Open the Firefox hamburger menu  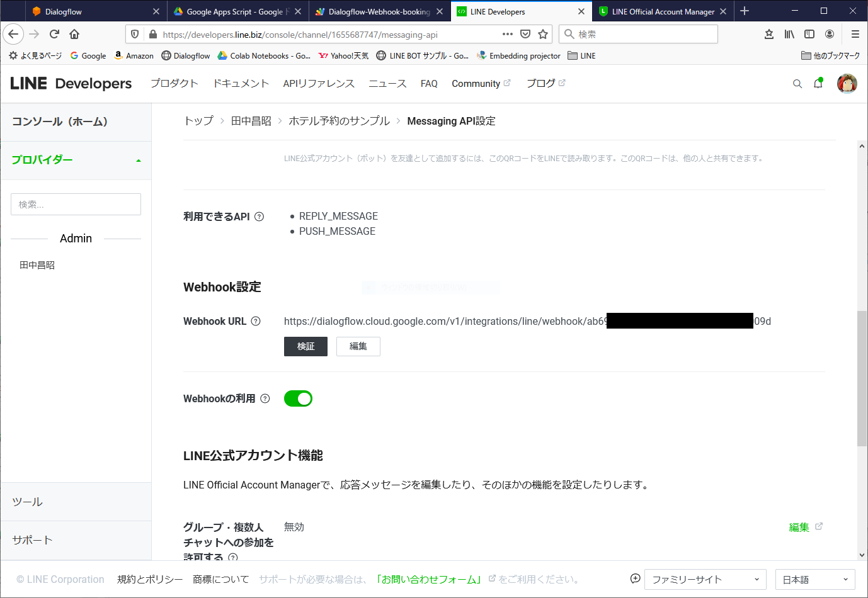click(x=855, y=34)
